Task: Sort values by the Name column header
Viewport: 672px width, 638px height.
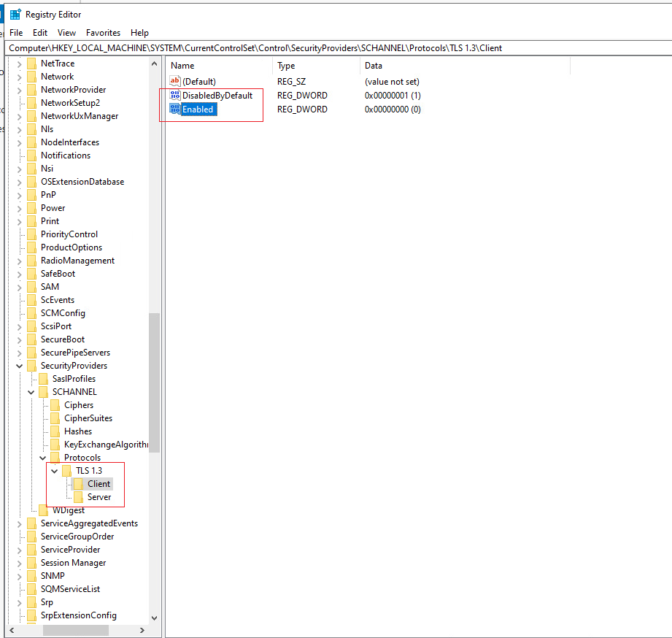Action: tap(220, 66)
